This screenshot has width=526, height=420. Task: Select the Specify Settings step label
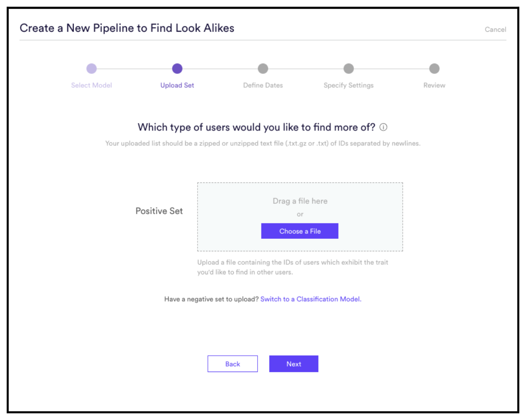point(349,85)
